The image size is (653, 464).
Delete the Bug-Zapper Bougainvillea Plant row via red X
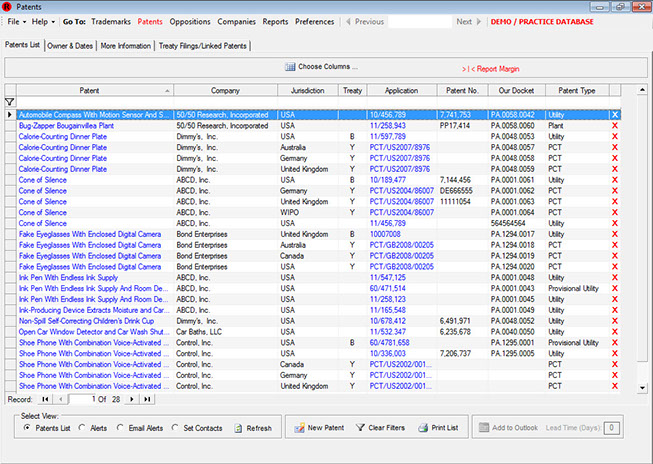[x=615, y=125]
